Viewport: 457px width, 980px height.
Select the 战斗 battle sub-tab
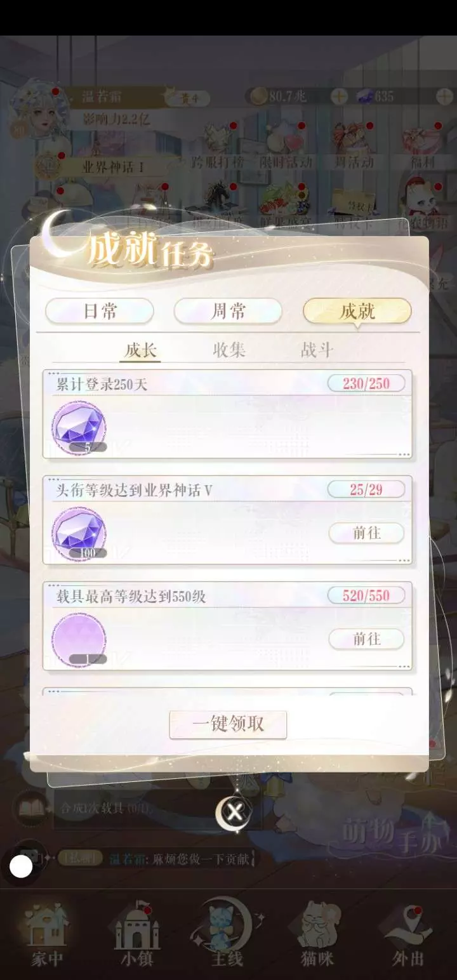tap(317, 350)
